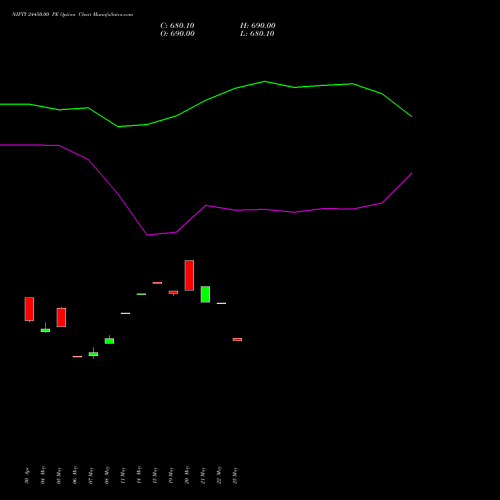The width and height of the screenshot is (500, 500).
Task: Click the small green candle above 04 May
Action: [x=45, y=330]
